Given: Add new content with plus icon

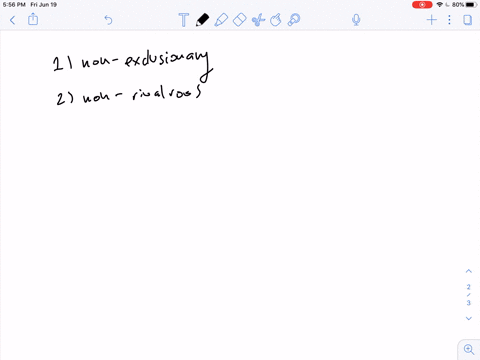Looking at the screenshot, I should 432,20.
